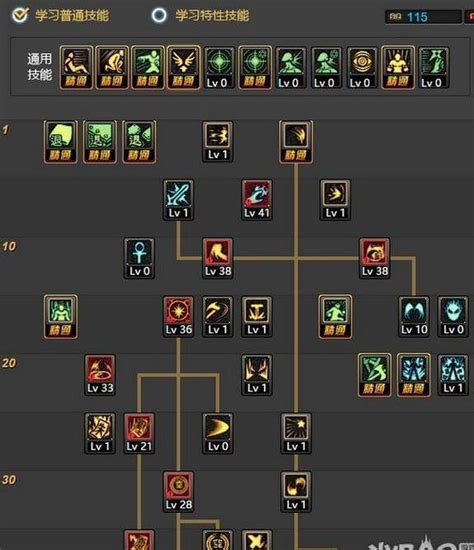The image size is (474, 550).
Task: Choose the red fire ring Lv 33 skill
Action: (x=100, y=375)
